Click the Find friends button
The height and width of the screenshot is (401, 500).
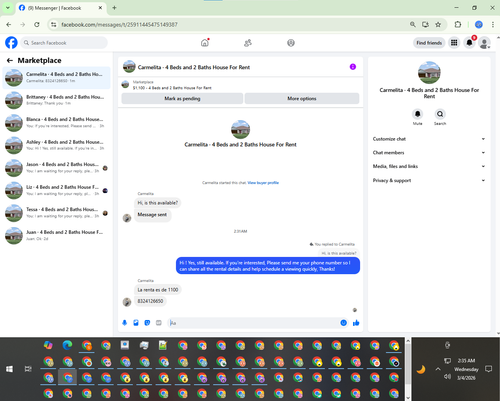(x=429, y=43)
